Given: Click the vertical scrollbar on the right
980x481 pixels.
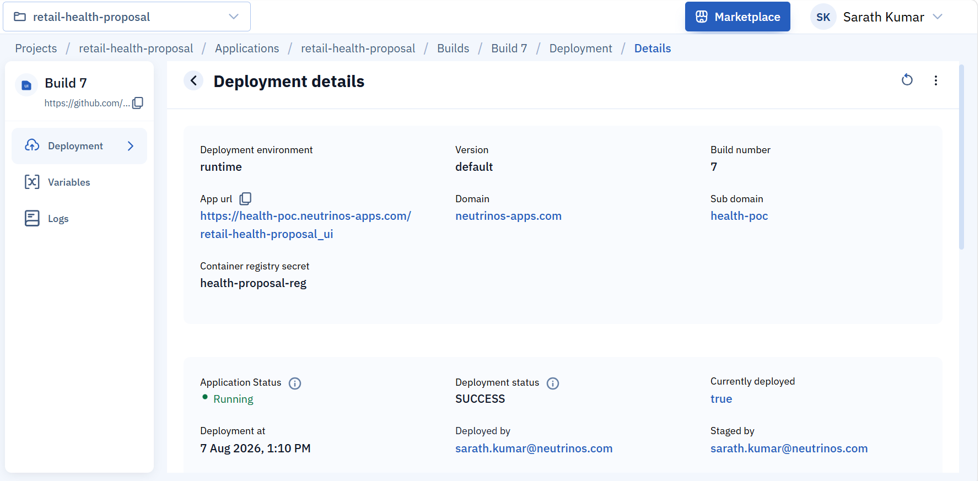Looking at the screenshot, I should tap(962, 157).
